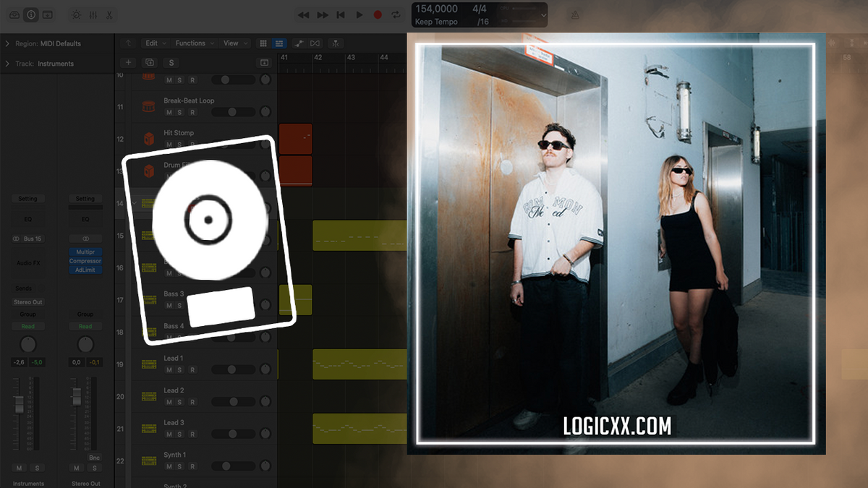The height and width of the screenshot is (488, 868).
Task: Click the Break-Beat Loop drum icon
Action: pos(148,107)
